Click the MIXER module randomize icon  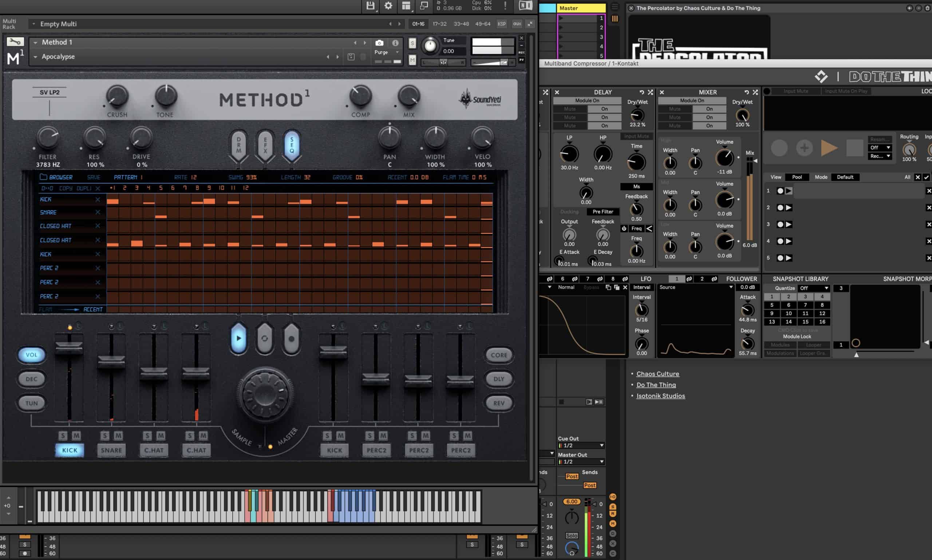click(x=755, y=92)
